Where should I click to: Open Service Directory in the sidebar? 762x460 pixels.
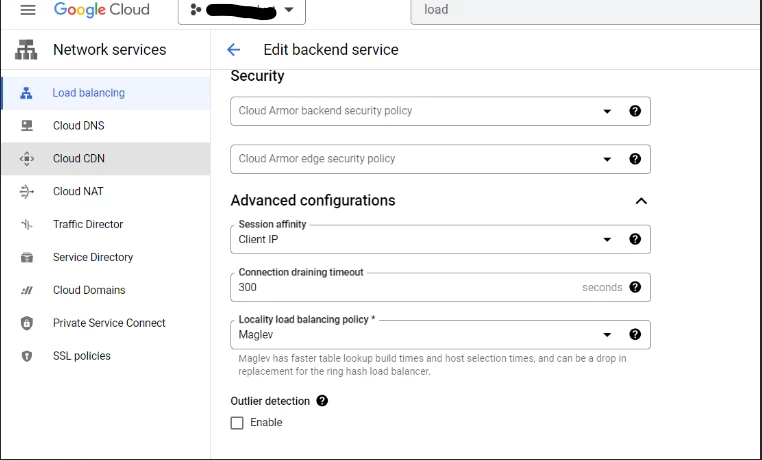(106, 257)
